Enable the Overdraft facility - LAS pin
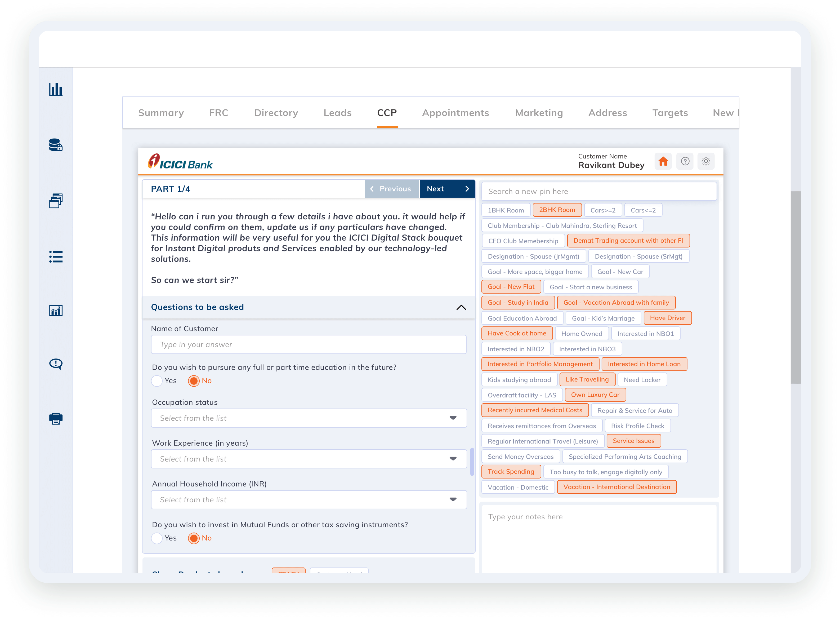Screen dimensions: 840x620 (522, 395)
